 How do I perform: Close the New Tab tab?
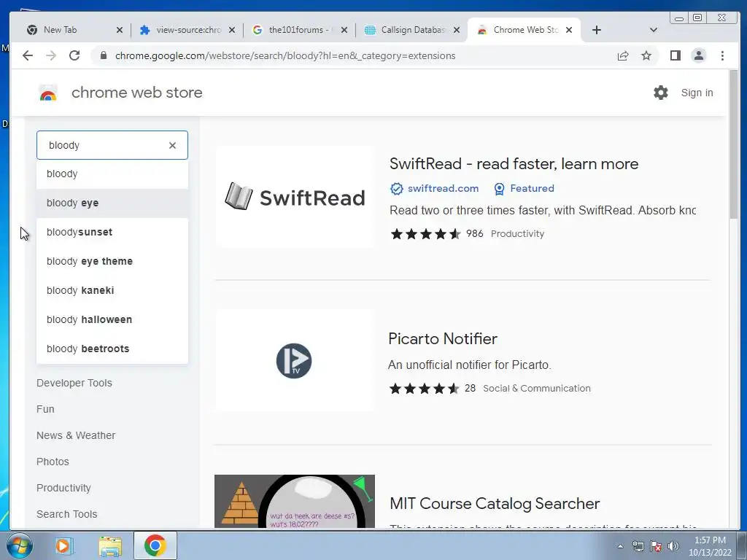pos(120,30)
